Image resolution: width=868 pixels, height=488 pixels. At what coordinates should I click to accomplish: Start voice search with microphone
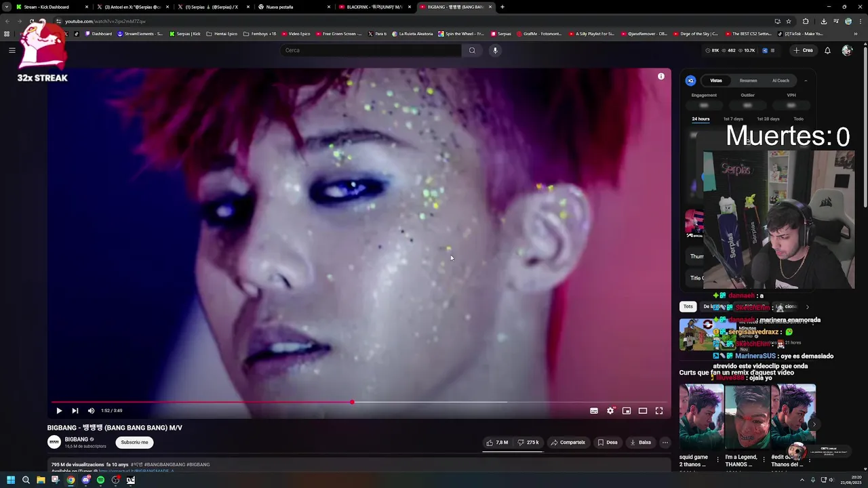tap(495, 50)
